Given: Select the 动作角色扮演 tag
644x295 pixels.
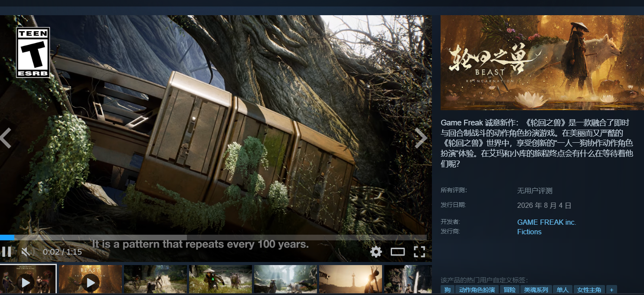Looking at the screenshot, I should coord(477,290).
